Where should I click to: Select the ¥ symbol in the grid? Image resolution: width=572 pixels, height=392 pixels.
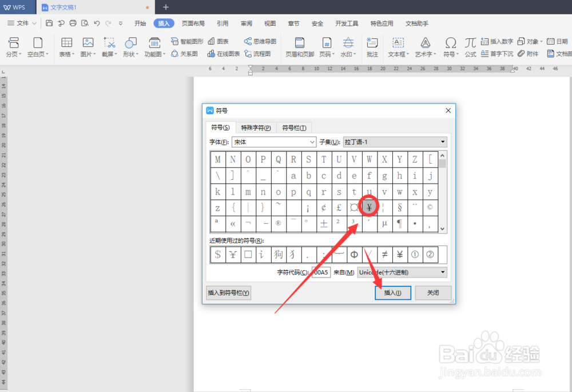[x=369, y=207]
